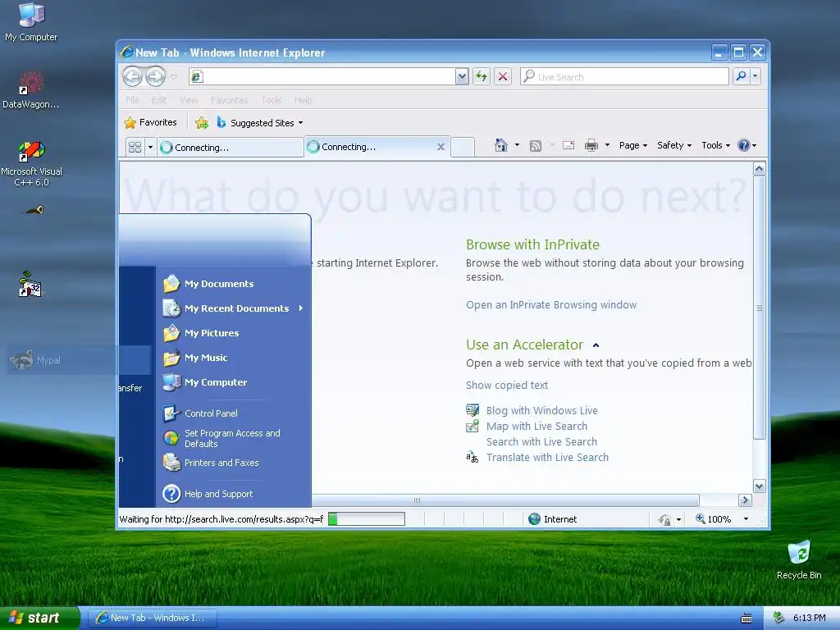Screen dimensions: 840x630
Task: Click the Print icon
Action: click(x=591, y=145)
